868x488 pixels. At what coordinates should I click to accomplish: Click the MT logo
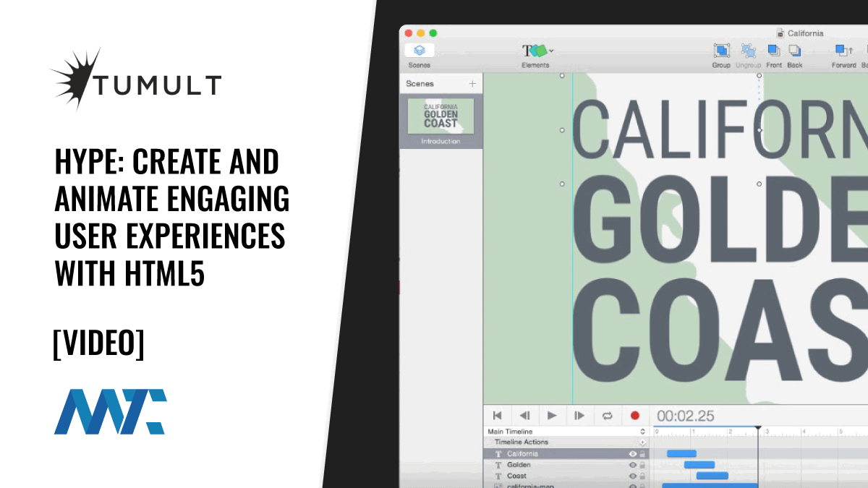tap(111, 411)
